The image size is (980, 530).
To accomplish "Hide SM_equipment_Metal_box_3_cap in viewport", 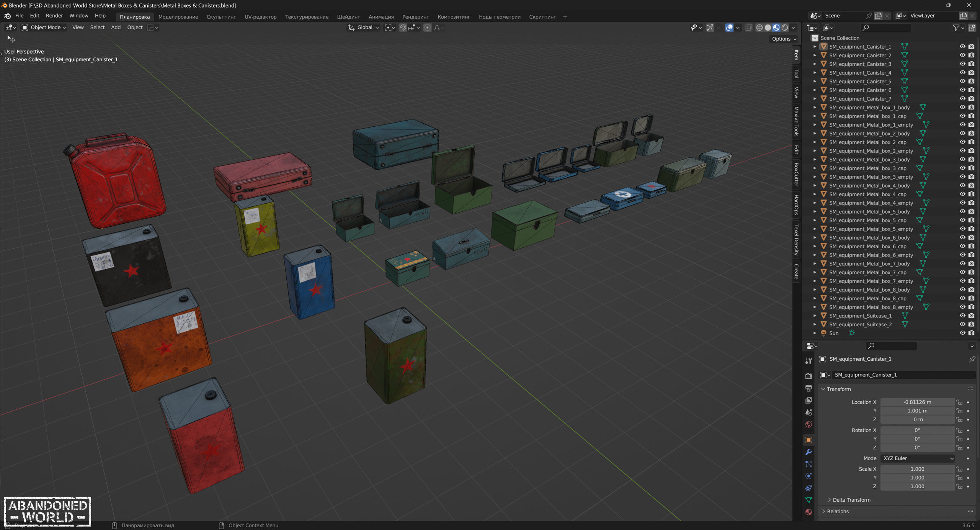I will click(x=962, y=168).
